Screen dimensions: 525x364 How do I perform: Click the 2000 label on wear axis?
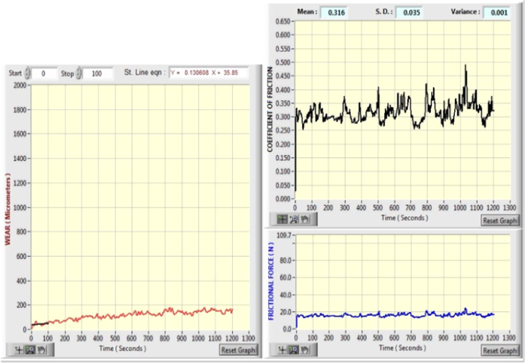pyautogui.click(x=20, y=85)
